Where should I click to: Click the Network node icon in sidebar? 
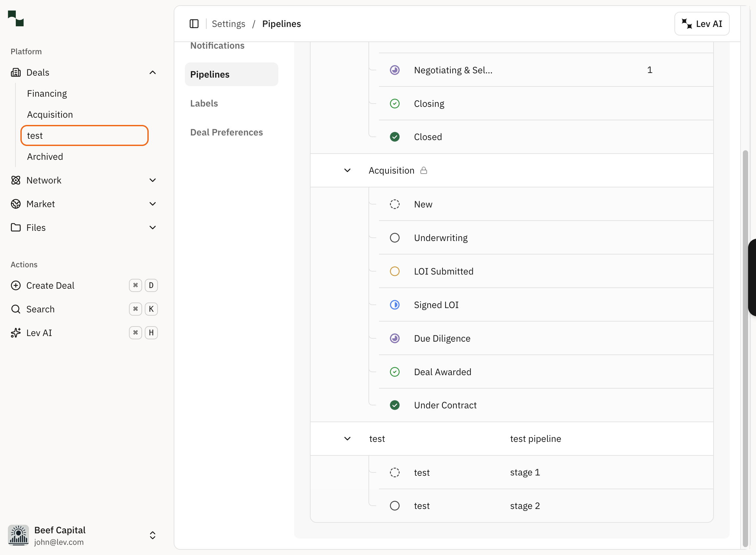pos(15,180)
